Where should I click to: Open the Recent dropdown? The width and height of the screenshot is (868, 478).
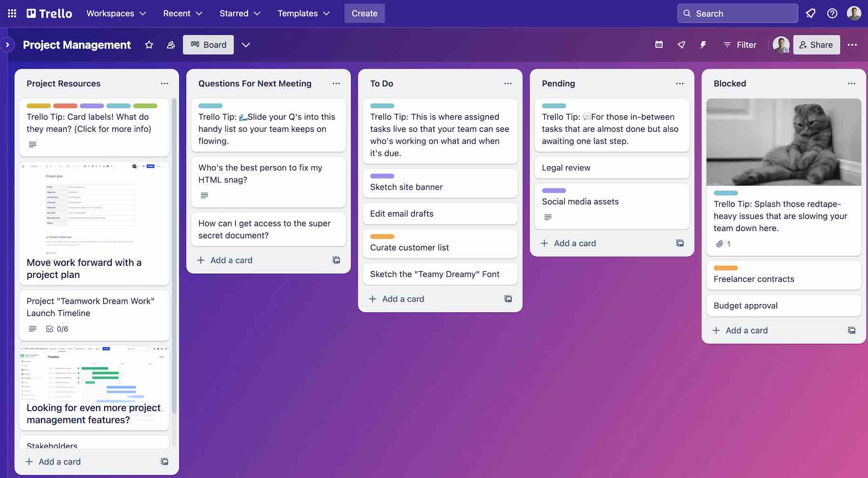tap(182, 13)
